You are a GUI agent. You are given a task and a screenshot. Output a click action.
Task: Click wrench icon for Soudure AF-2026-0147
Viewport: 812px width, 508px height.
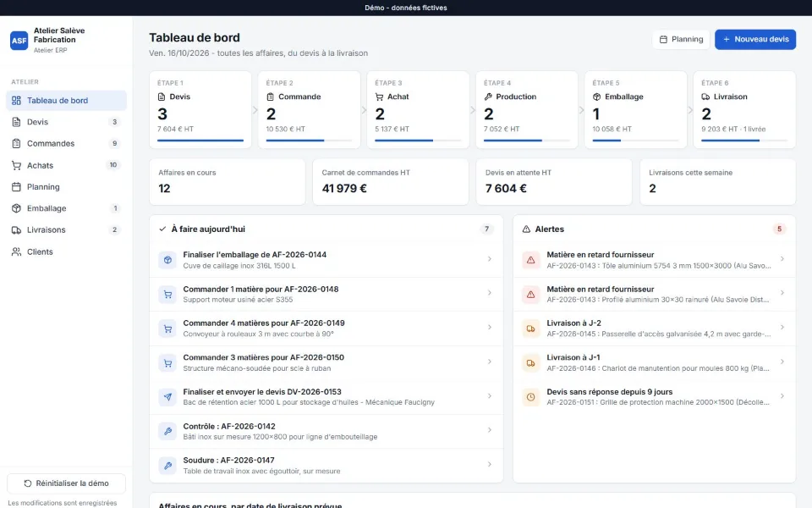click(167, 466)
